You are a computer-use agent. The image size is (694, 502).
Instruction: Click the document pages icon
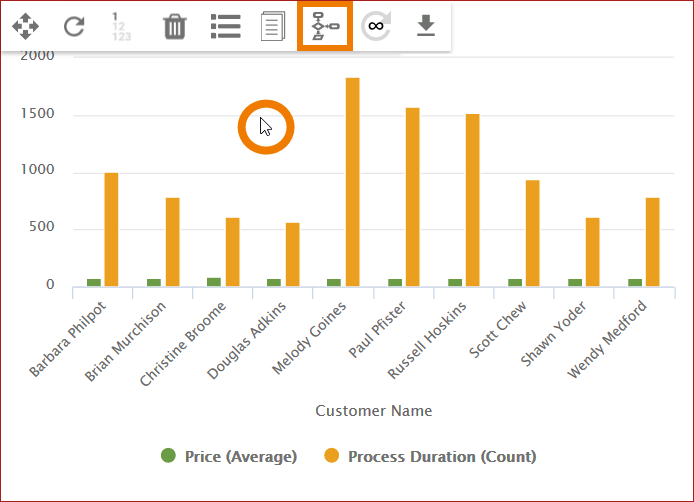273,26
